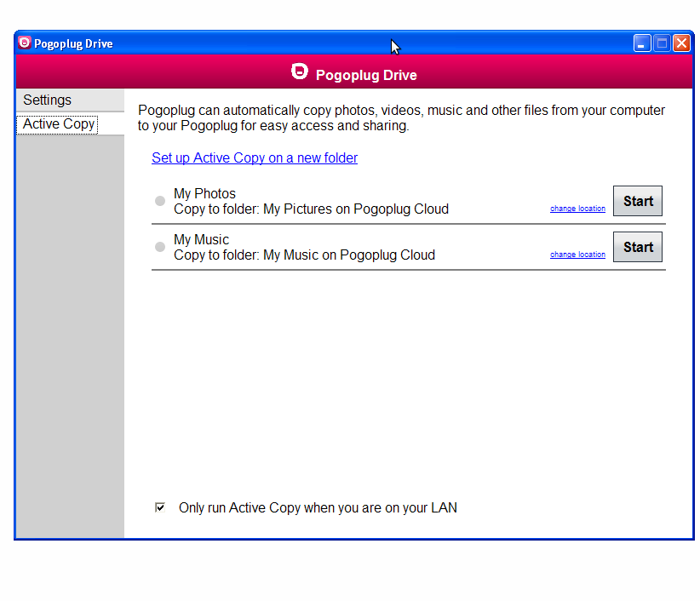Start Active Copy for My Music

(x=638, y=247)
